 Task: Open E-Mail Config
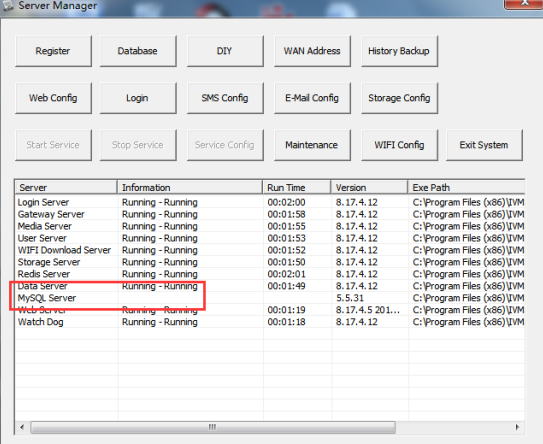click(312, 98)
